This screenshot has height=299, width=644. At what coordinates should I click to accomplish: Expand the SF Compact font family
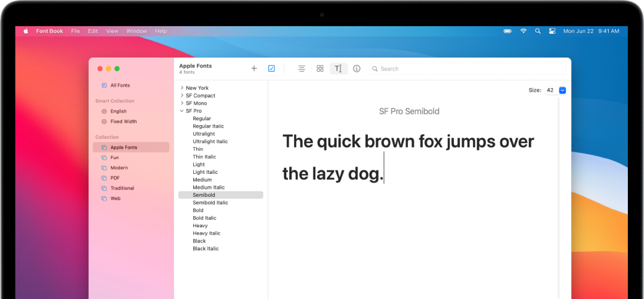click(182, 95)
